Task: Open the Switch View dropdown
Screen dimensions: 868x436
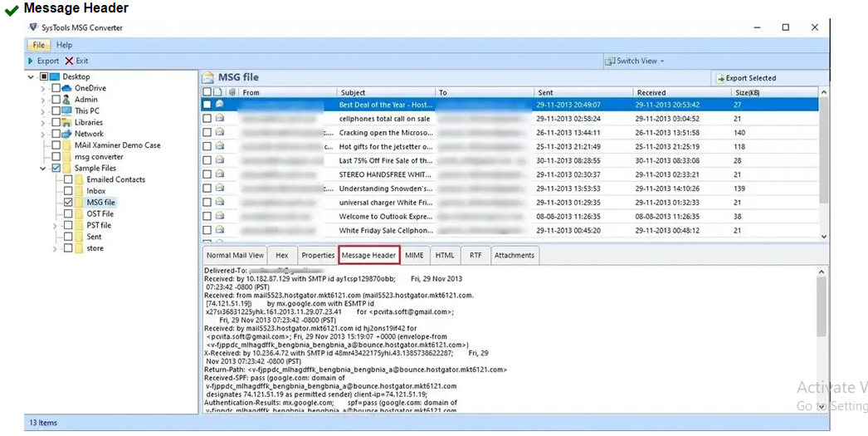Action: [634, 61]
